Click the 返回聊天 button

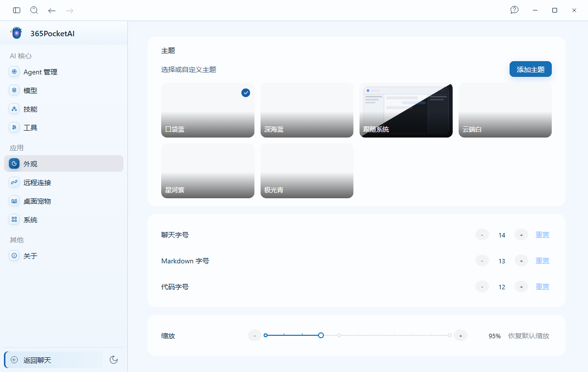(53, 360)
